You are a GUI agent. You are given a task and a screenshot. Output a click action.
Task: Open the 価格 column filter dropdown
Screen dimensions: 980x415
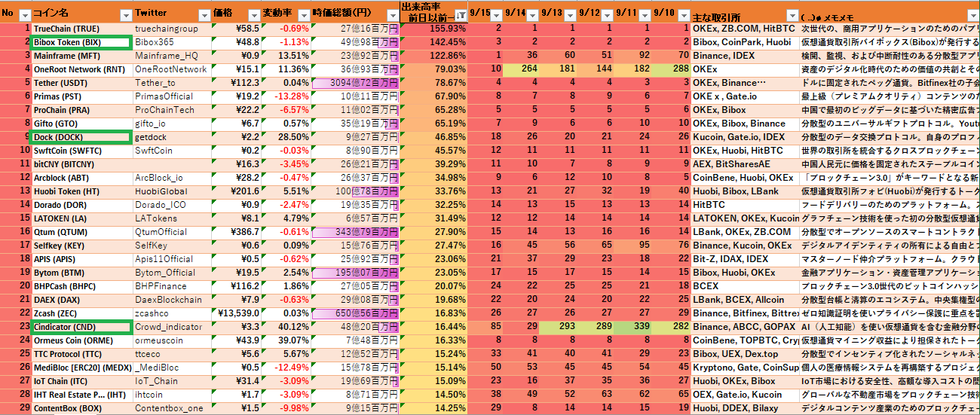(x=253, y=15)
